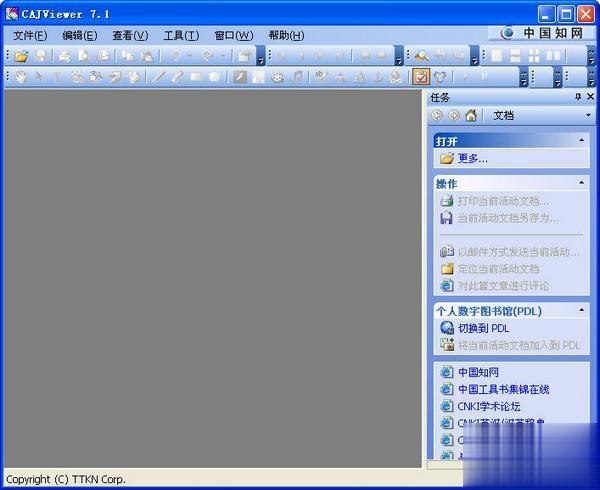Click the print icon in the top toolbar
The width and height of the screenshot is (600, 490).
64,56
